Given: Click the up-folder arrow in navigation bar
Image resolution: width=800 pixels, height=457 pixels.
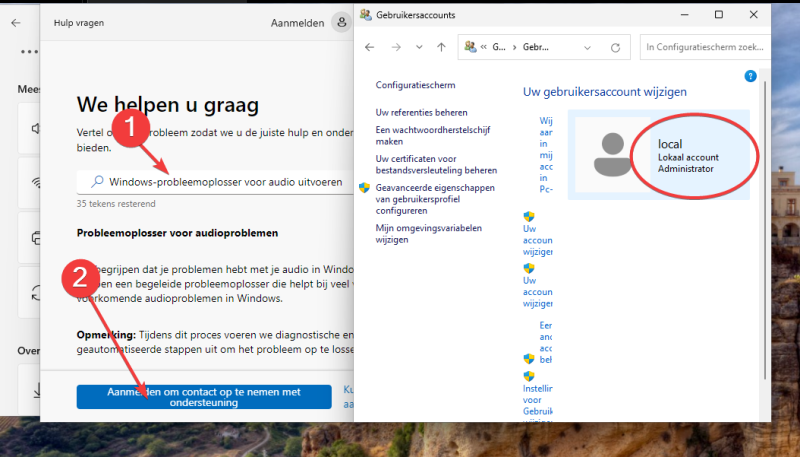Looking at the screenshot, I should coord(441,47).
